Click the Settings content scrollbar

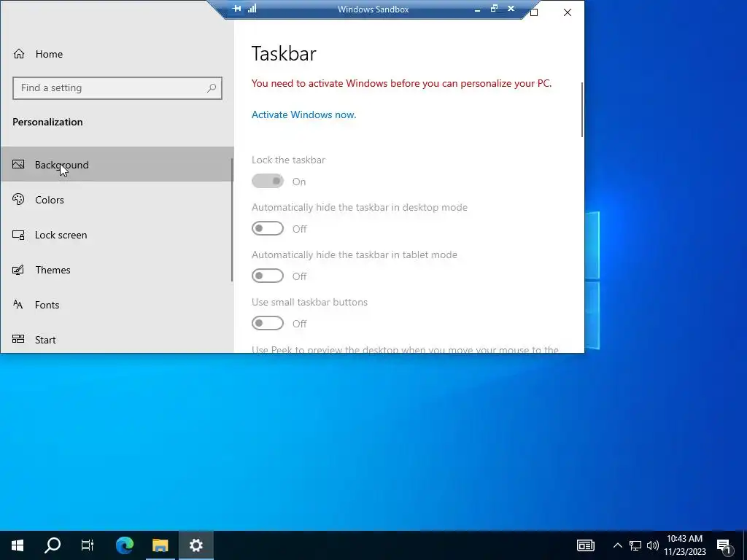(581, 110)
